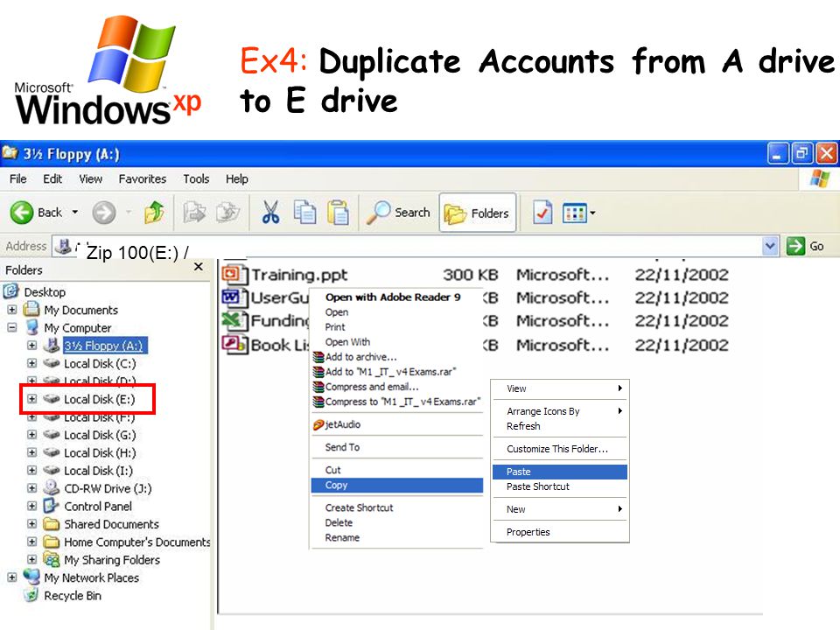Expand the 3½ Floppy (A:) node

(31, 346)
